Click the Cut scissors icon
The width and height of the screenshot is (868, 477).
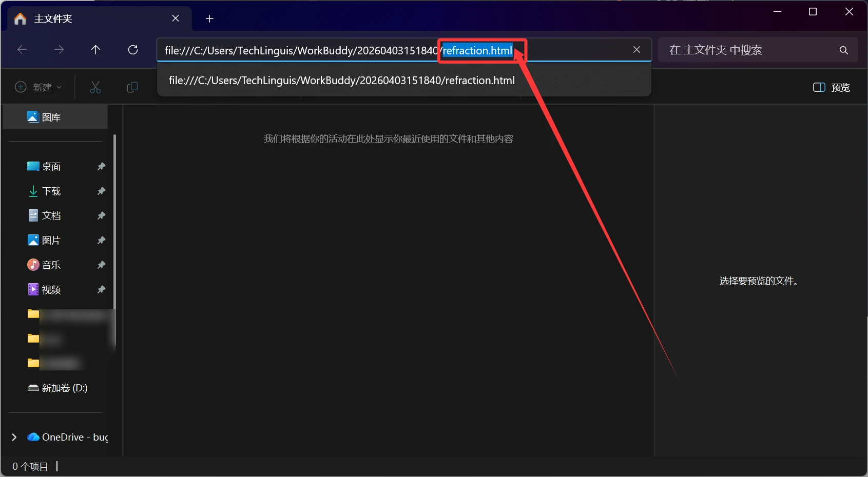coord(95,87)
